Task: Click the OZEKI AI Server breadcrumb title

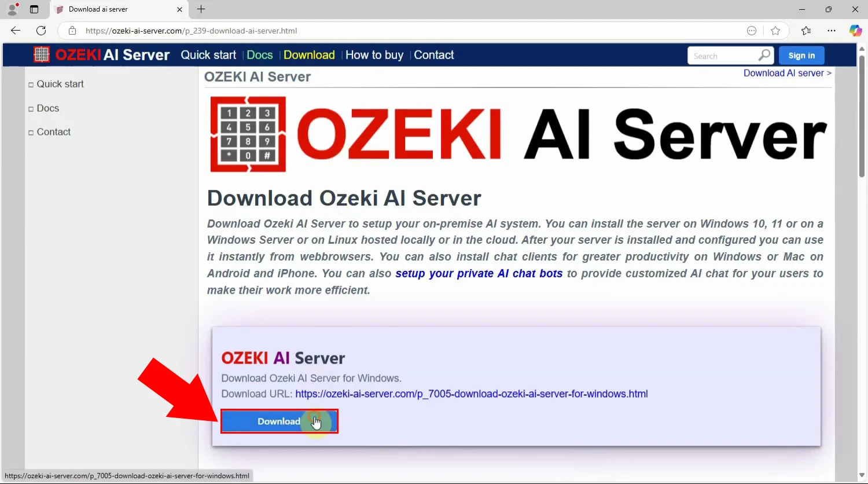Action: (258, 76)
